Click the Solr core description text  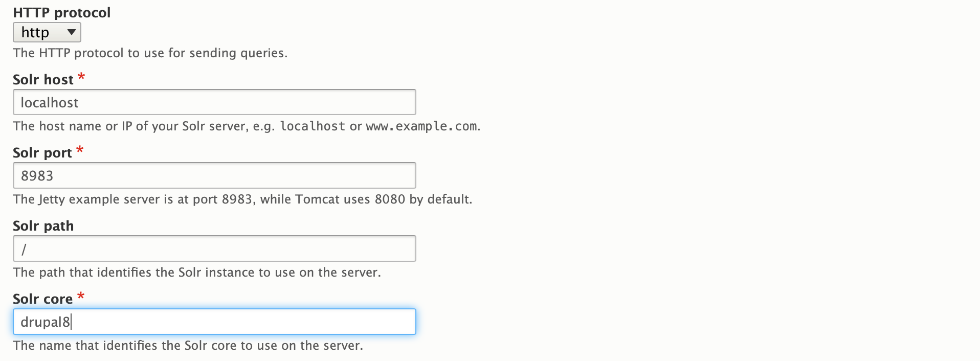pyautogui.click(x=188, y=346)
